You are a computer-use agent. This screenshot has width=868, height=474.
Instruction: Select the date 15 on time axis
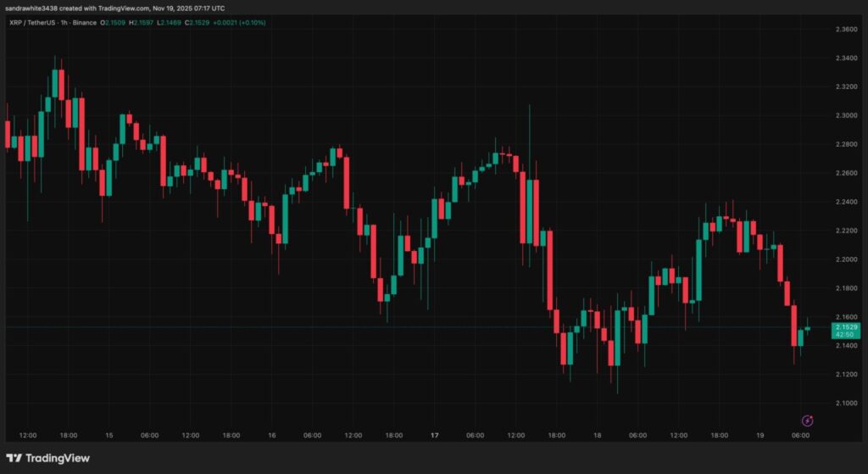point(108,436)
